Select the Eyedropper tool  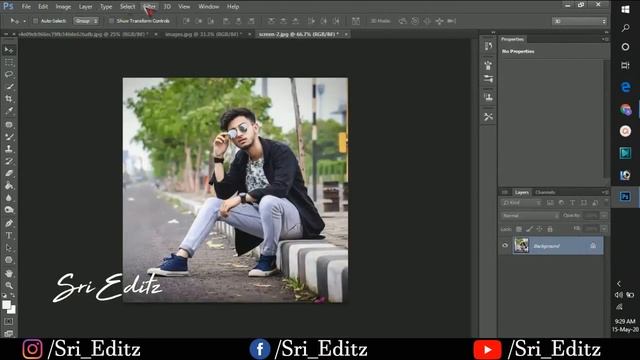[9, 111]
